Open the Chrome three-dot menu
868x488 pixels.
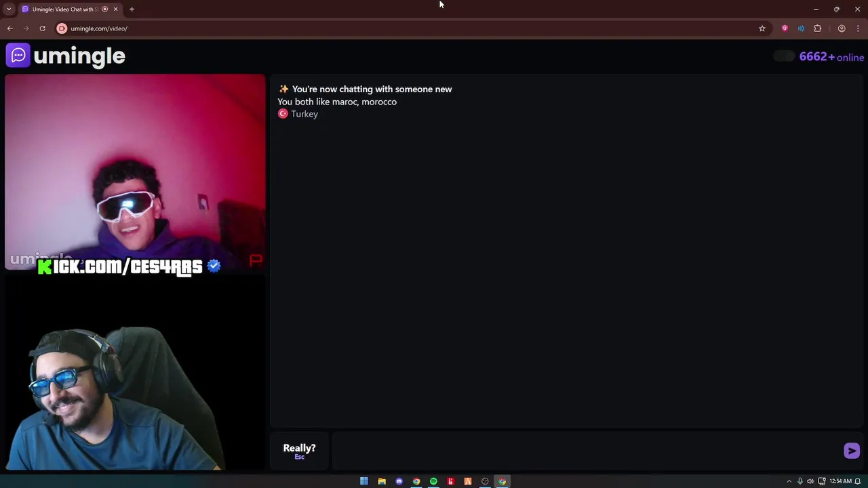click(x=858, y=28)
